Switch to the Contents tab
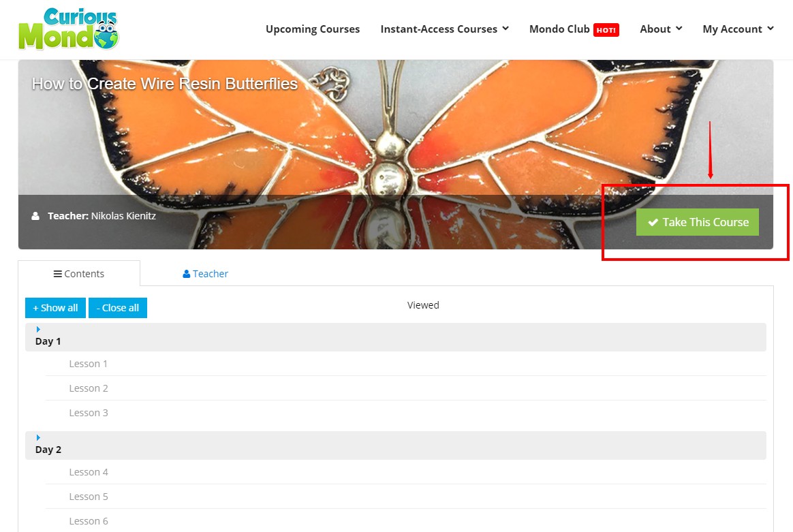 [x=79, y=274]
